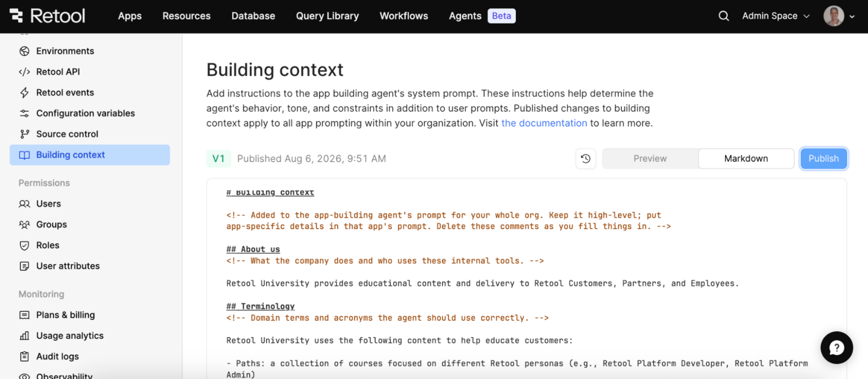Expand the avatar dropdown chevron

(x=852, y=16)
